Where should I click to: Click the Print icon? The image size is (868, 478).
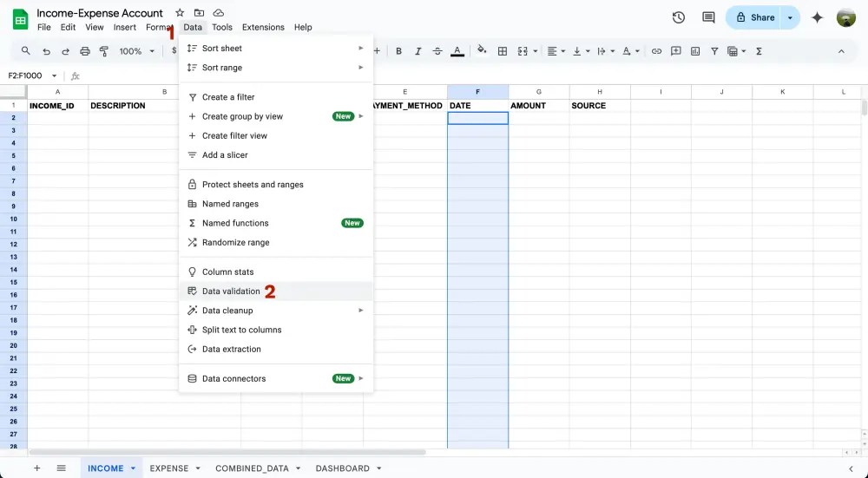(x=84, y=51)
